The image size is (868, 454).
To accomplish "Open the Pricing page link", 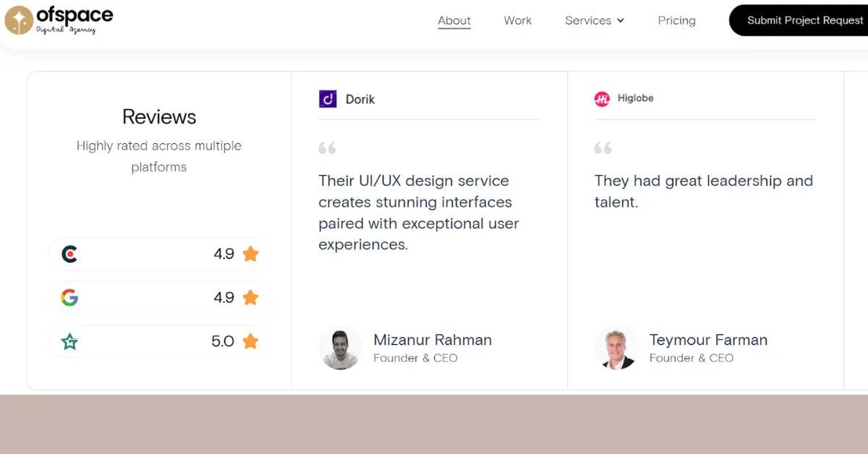I will tap(676, 20).
